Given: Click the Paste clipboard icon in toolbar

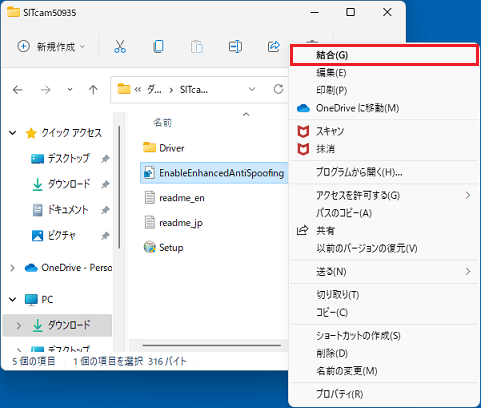Looking at the screenshot, I should click(x=197, y=46).
